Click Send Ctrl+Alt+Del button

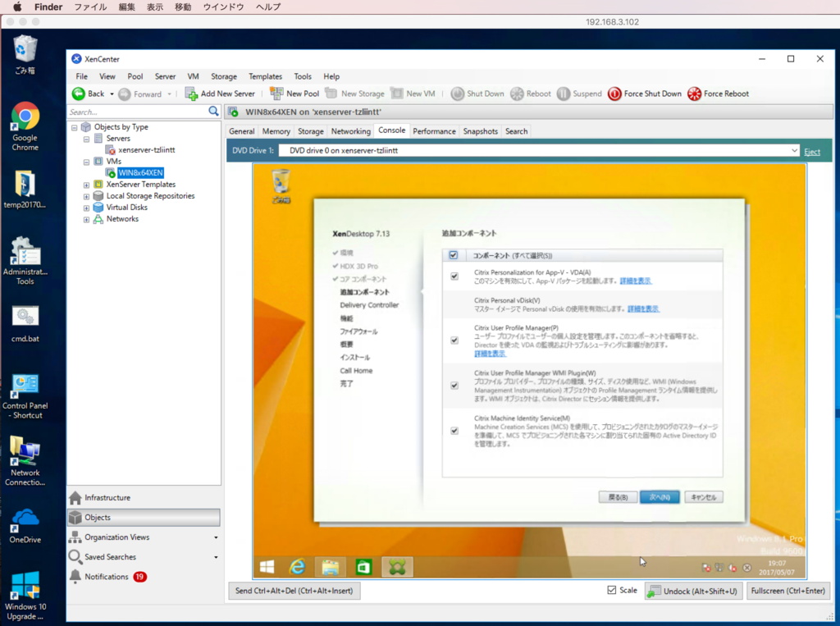[294, 591]
